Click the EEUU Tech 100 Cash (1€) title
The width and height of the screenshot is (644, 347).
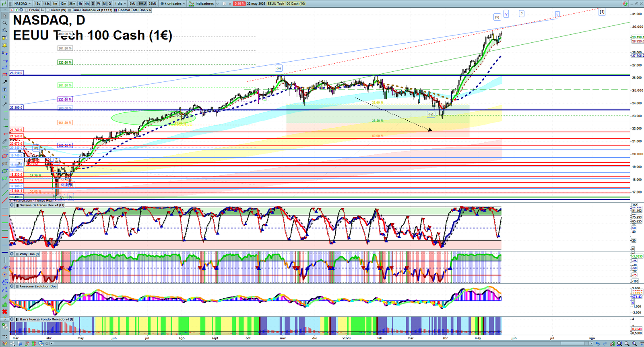point(286,4)
